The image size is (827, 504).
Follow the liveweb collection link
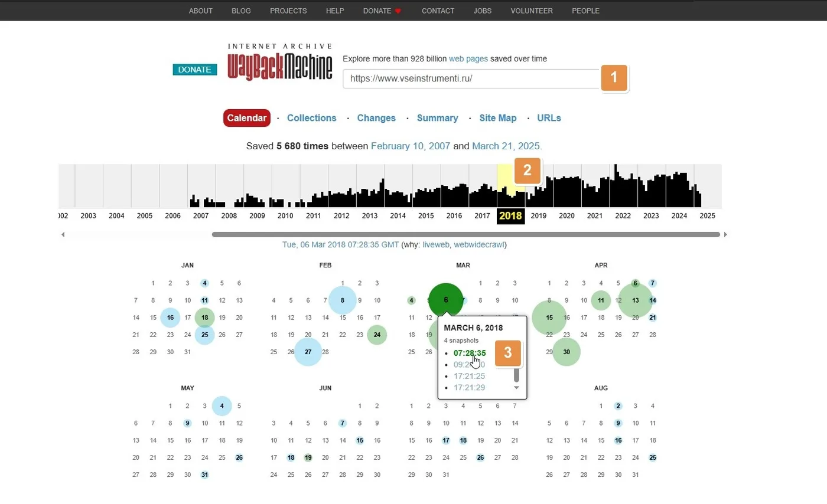437,245
